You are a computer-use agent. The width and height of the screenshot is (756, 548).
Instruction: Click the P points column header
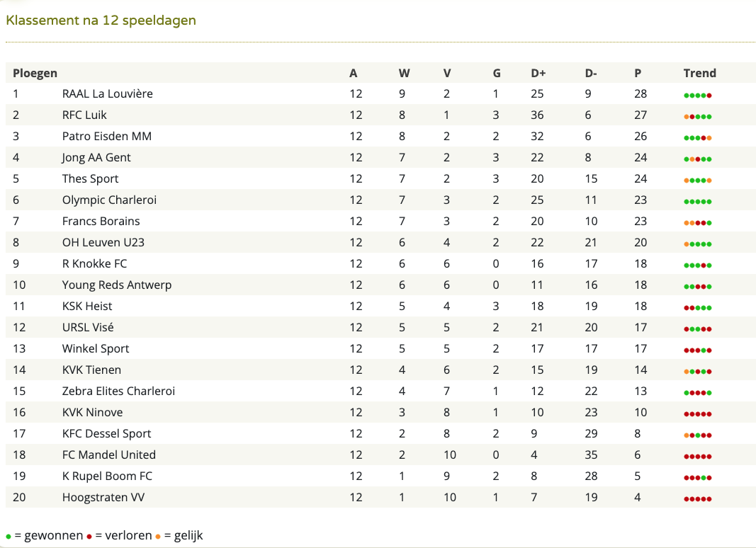638,73
